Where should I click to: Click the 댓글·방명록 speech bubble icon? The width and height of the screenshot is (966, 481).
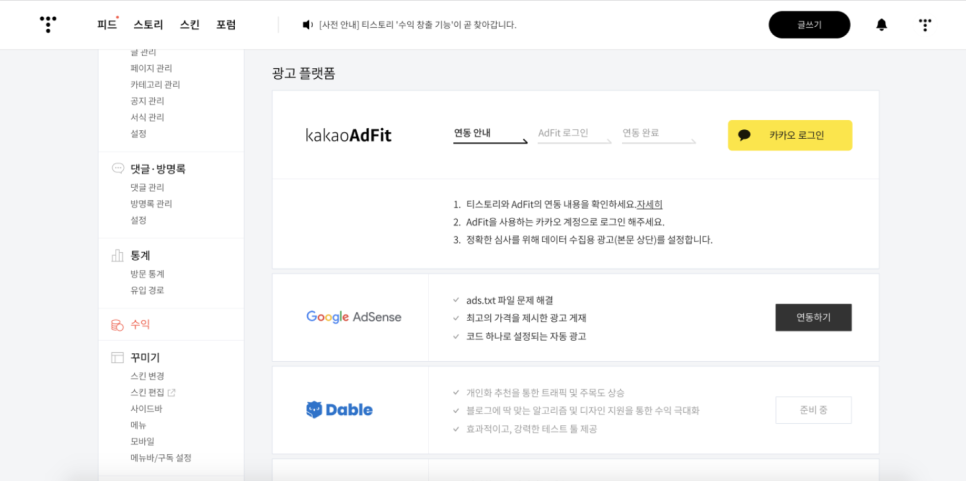coord(117,168)
